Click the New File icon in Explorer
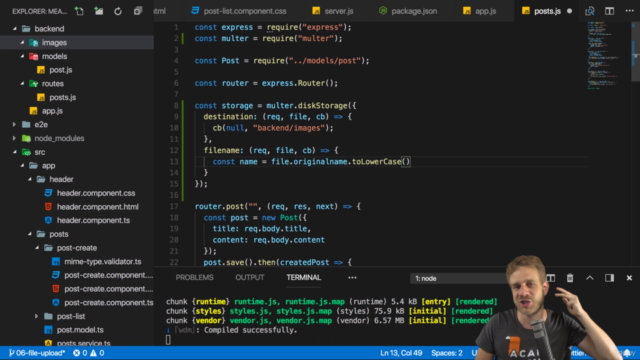640x360 pixels. pyautogui.click(x=79, y=11)
